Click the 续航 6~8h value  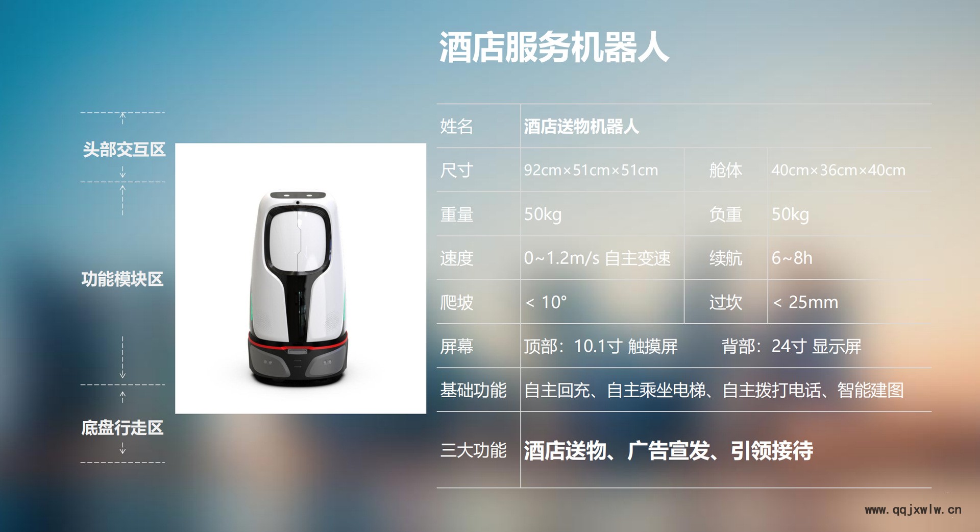(792, 258)
